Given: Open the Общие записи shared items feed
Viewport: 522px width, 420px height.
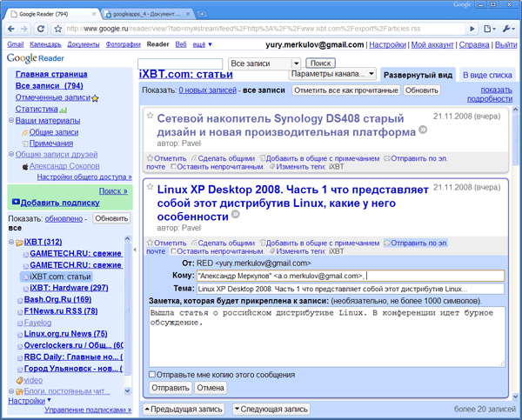Looking at the screenshot, I should tap(54, 132).
